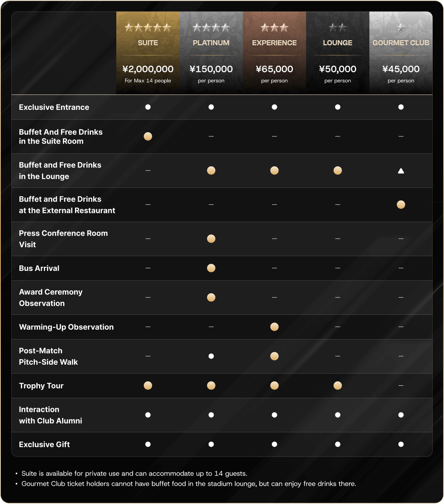
Task: Click the Press Conference Room Visit label
Action: tap(63, 239)
